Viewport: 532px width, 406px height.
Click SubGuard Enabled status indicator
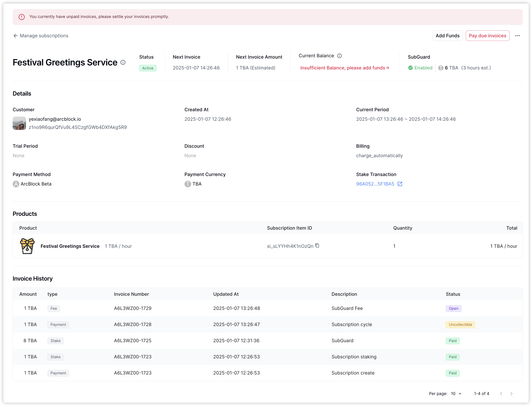tap(420, 68)
